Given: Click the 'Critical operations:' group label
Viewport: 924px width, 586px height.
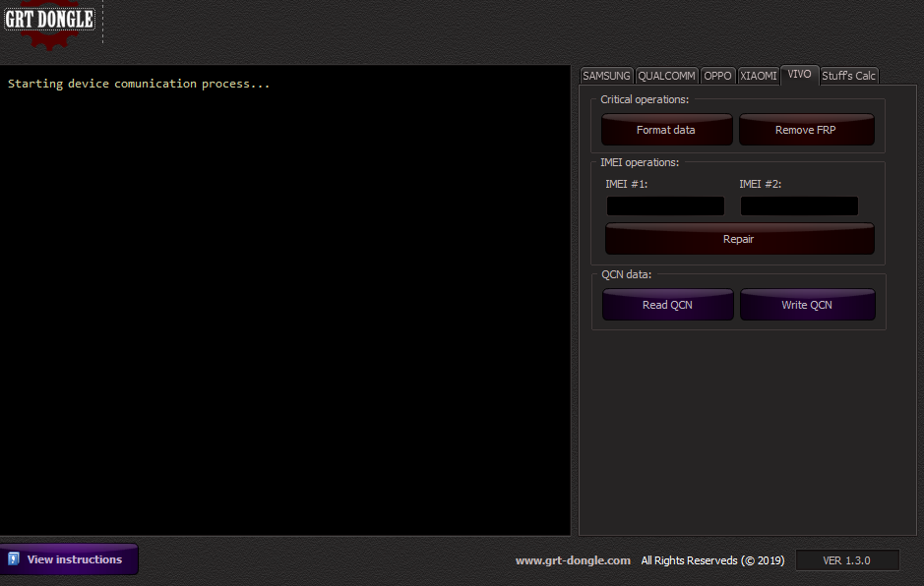Looking at the screenshot, I should 645,99.
